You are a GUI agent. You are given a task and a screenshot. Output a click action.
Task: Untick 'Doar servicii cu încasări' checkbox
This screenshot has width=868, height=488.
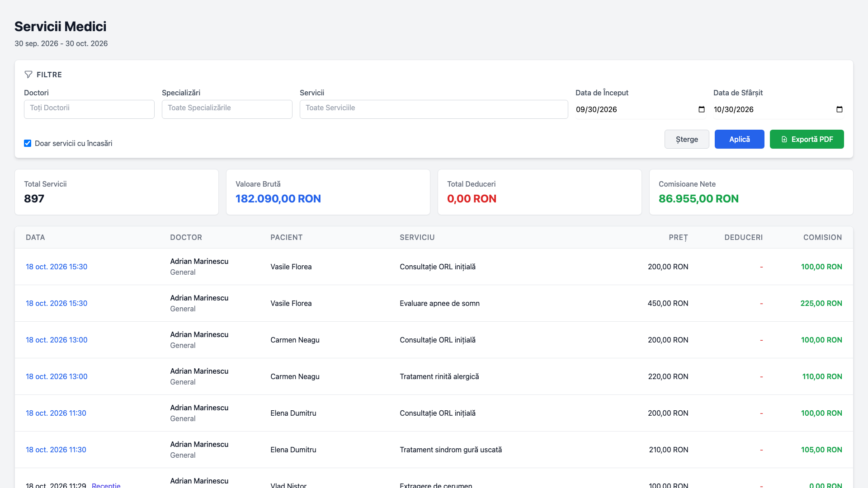(28, 143)
